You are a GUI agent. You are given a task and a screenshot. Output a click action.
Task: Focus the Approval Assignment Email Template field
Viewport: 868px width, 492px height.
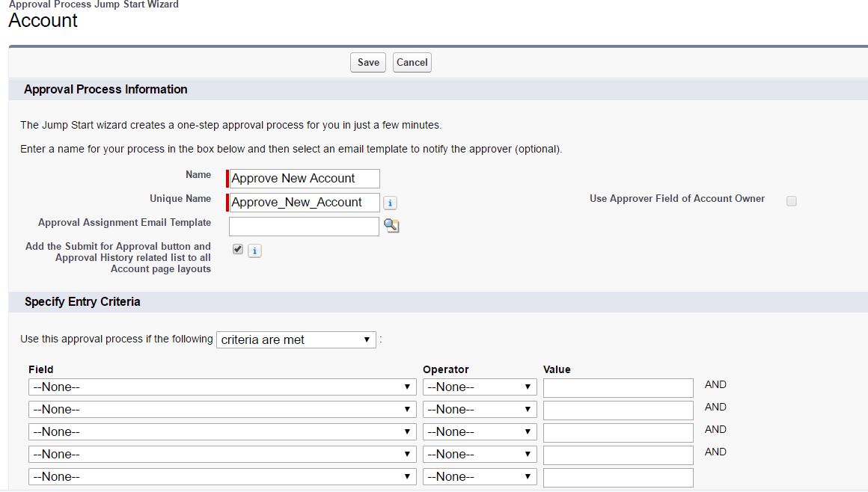304,227
